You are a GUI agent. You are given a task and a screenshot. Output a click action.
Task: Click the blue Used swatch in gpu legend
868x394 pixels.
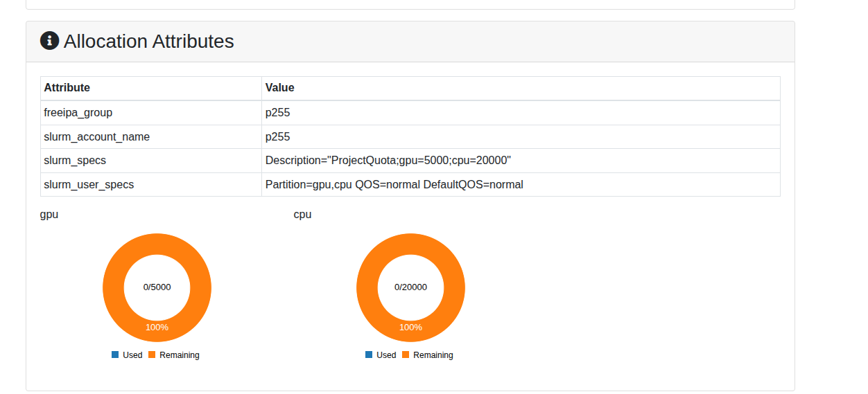(115, 355)
